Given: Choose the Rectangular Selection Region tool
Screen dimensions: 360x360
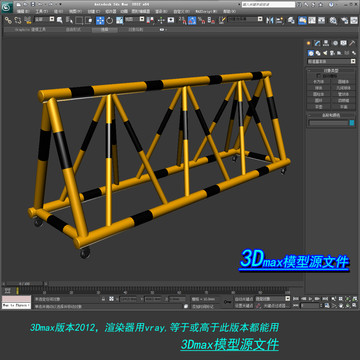Looking at the screenshot, I should tap(79, 20).
